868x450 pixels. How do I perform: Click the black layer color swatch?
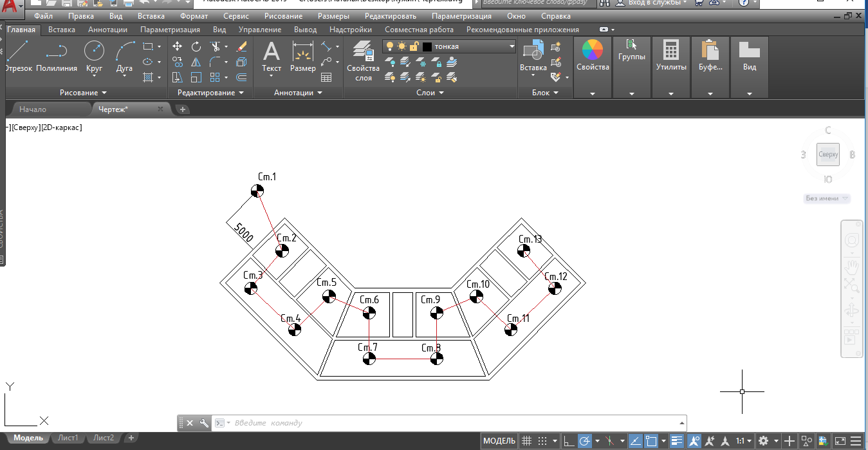point(427,46)
